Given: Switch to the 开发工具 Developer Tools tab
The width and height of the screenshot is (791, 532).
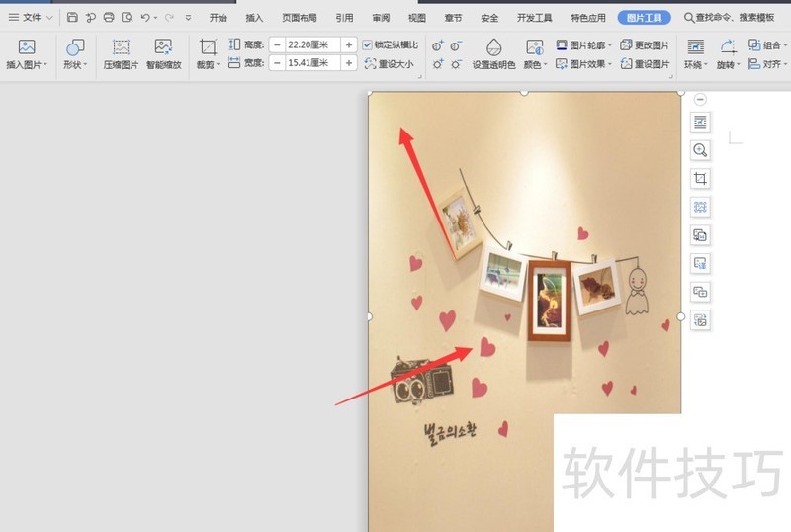Looking at the screenshot, I should [534, 18].
